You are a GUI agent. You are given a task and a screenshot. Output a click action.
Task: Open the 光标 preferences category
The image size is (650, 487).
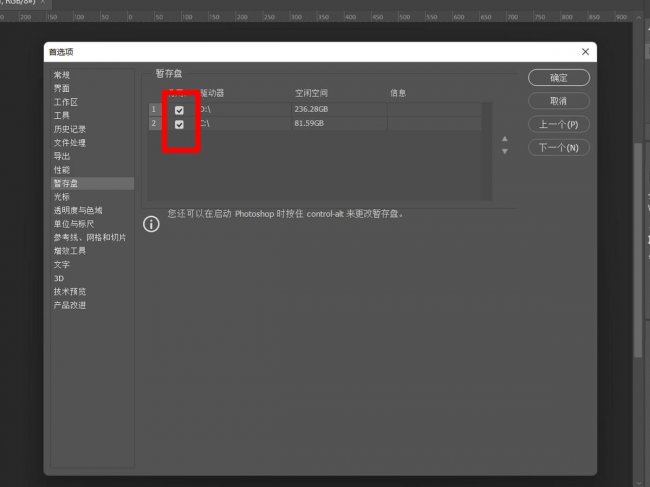(x=62, y=197)
